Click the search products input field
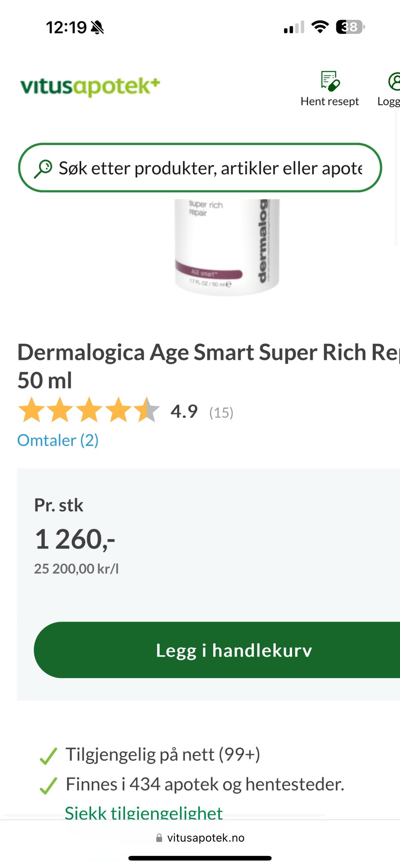400x868 pixels. click(210, 168)
